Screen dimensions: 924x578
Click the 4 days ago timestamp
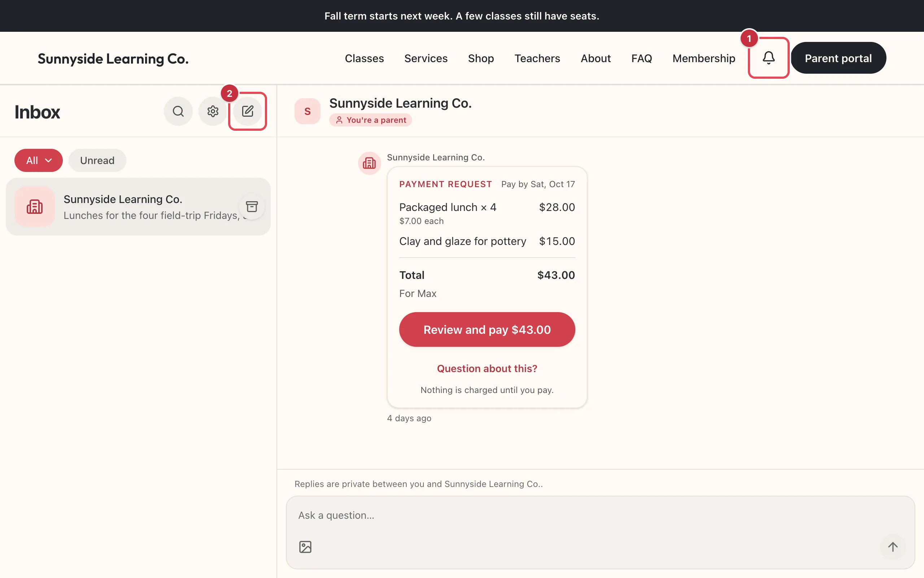point(409,418)
